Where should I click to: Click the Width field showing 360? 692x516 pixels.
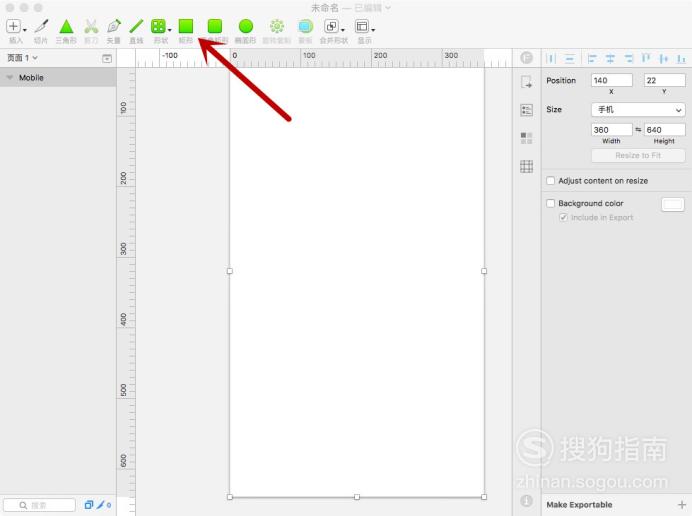click(x=612, y=129)
